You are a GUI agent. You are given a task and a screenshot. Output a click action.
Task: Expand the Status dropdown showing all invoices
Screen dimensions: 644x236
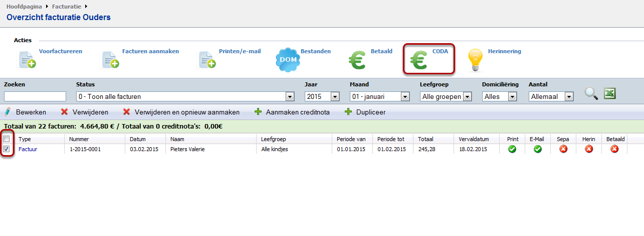pyautogui.click(x=289, y=96)
